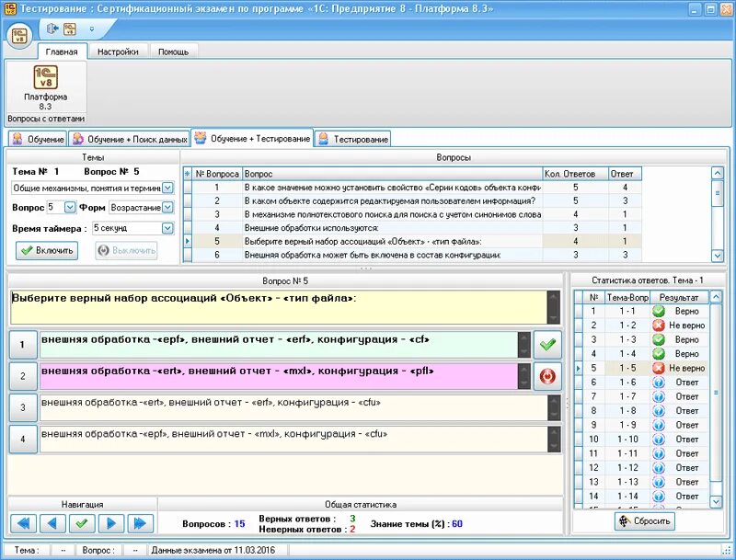
Task: Click blue Ответ icon in row 1-8
Action: pyautogui.click(x=659, y=411)
